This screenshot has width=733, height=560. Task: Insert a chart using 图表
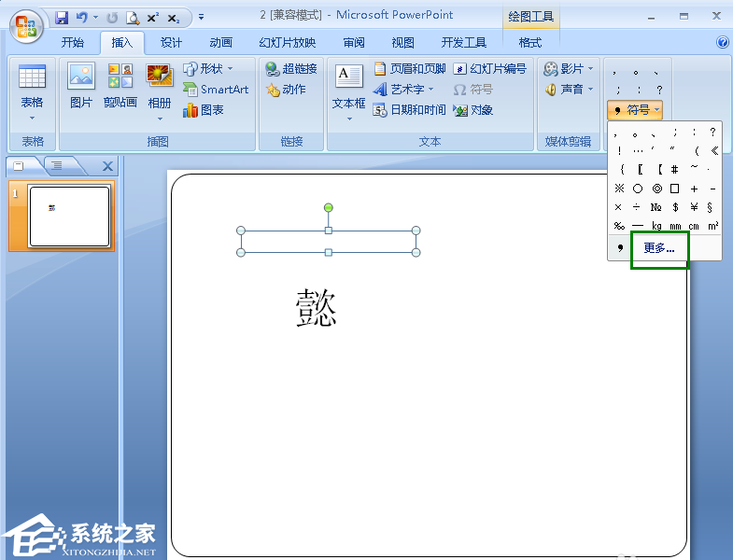coord(204,110)
